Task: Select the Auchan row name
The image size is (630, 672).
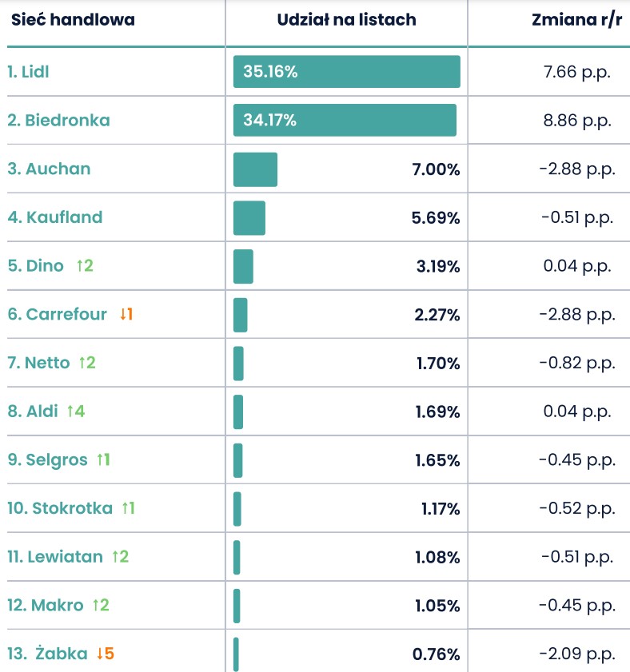Action: (49, 169)
